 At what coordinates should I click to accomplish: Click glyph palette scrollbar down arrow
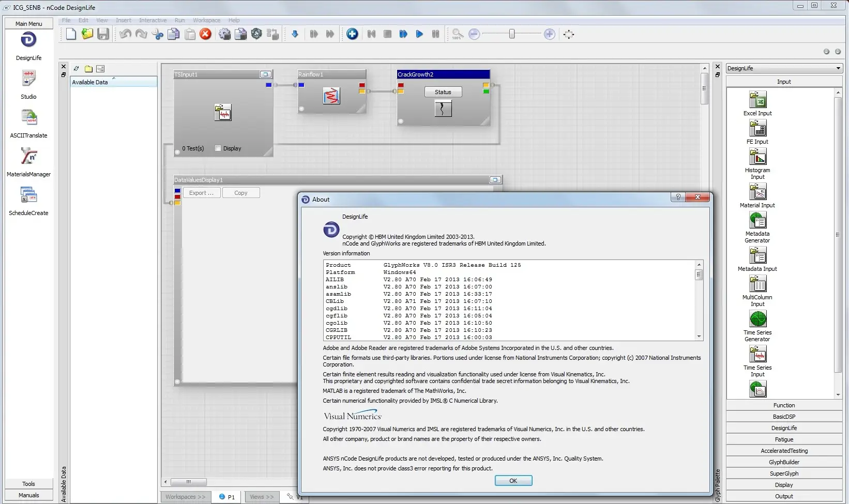(x=838, y=395)
